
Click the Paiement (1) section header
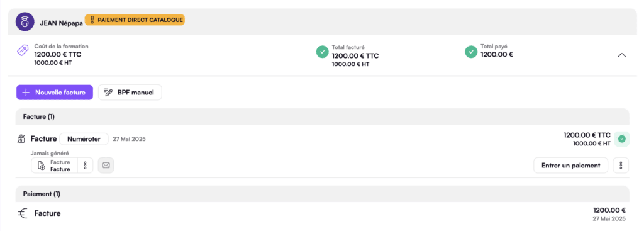pos(323,194)
